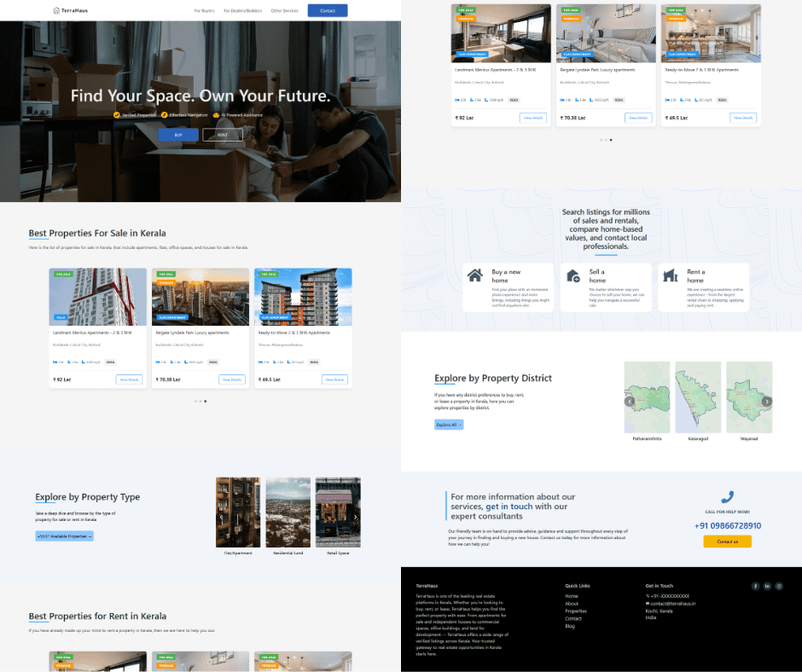Click the +5537 Available Properties button
802x672 pixels.
coord(65,536)
